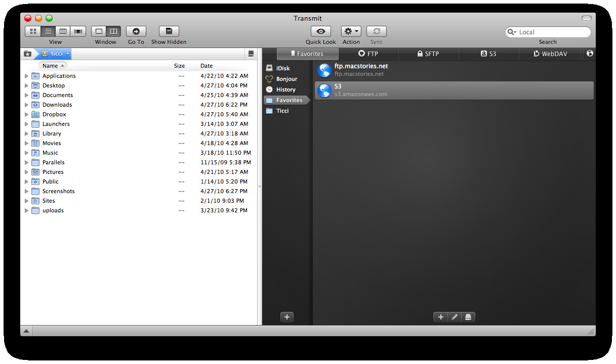616x364 pixels.
Task: Select Favorites folder in sidebar
Action: coord(287,100)
